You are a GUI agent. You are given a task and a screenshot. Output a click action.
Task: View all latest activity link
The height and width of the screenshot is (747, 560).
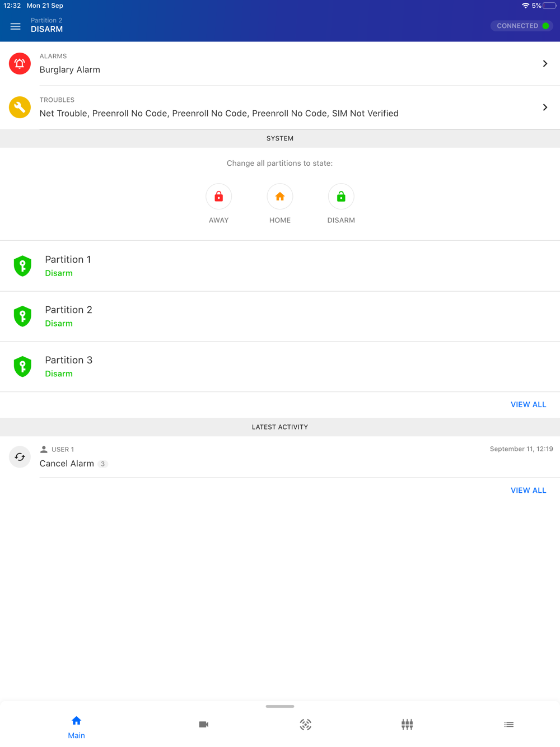(528, 490)
